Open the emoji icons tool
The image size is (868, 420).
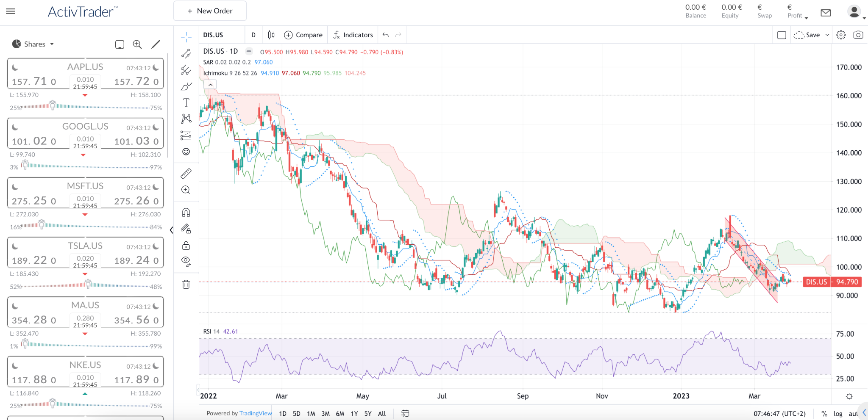[x=186, y=152]
